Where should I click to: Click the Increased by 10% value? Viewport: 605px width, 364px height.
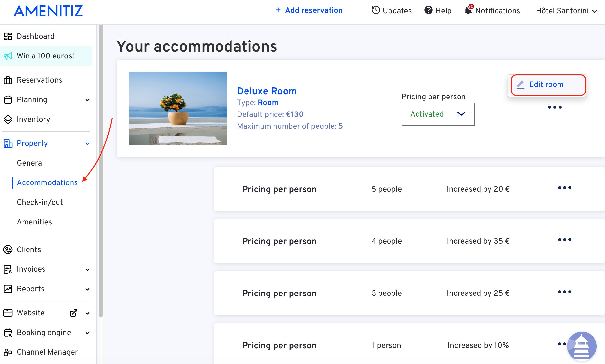478,345
